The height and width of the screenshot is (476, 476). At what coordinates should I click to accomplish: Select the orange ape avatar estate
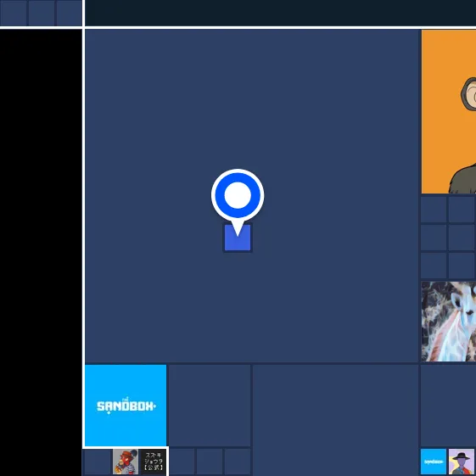tap(449, 111)
